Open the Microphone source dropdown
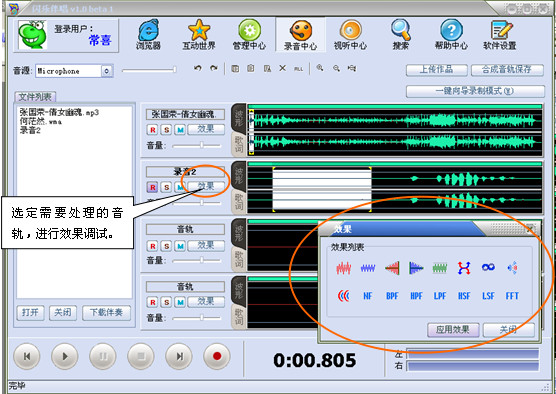Screen dimensions: 556x394 coord(107,71)
